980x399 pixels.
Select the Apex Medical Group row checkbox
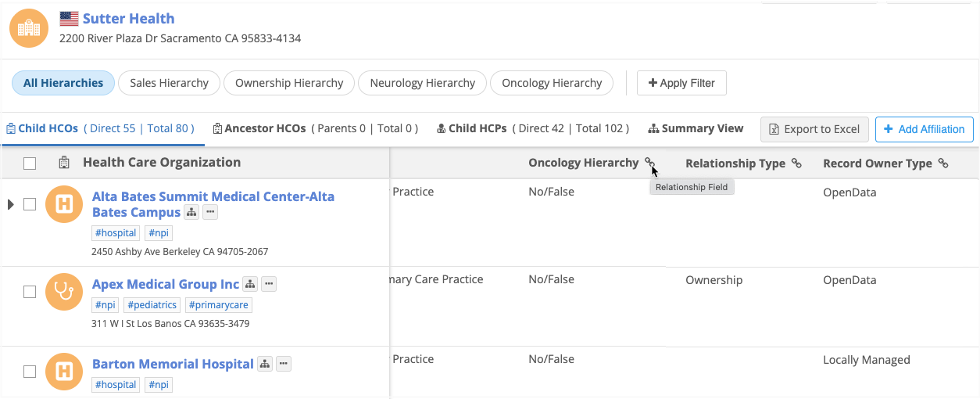[30, 292]
